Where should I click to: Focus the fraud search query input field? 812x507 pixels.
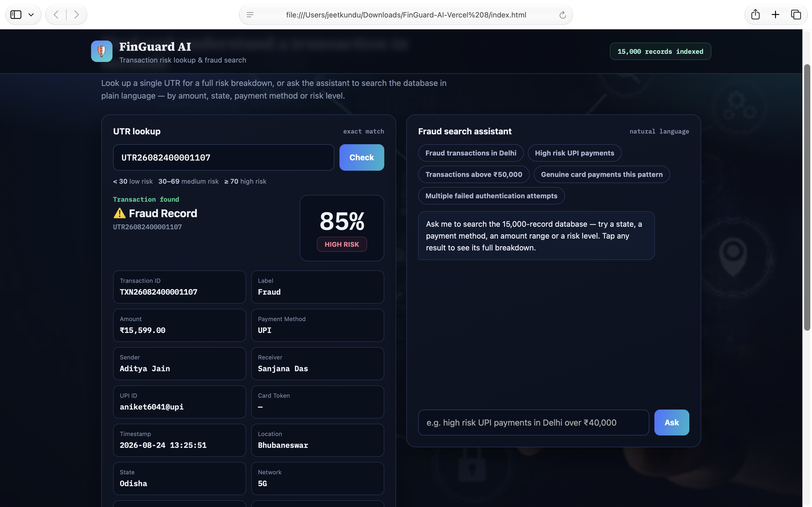click(533, 422)
